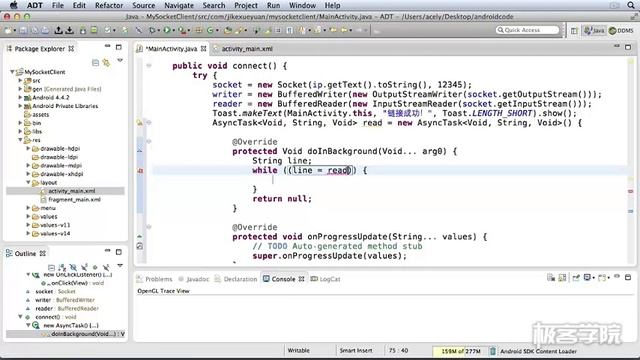Maximize the Console panel
The width and height of the screenshot is (640, 360).
click(628, 277)
